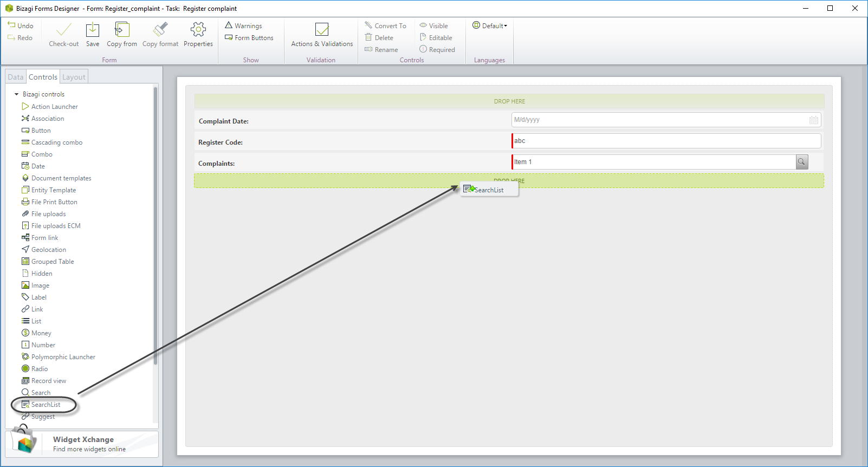
Task: Select the Search control
Action: 36,393
